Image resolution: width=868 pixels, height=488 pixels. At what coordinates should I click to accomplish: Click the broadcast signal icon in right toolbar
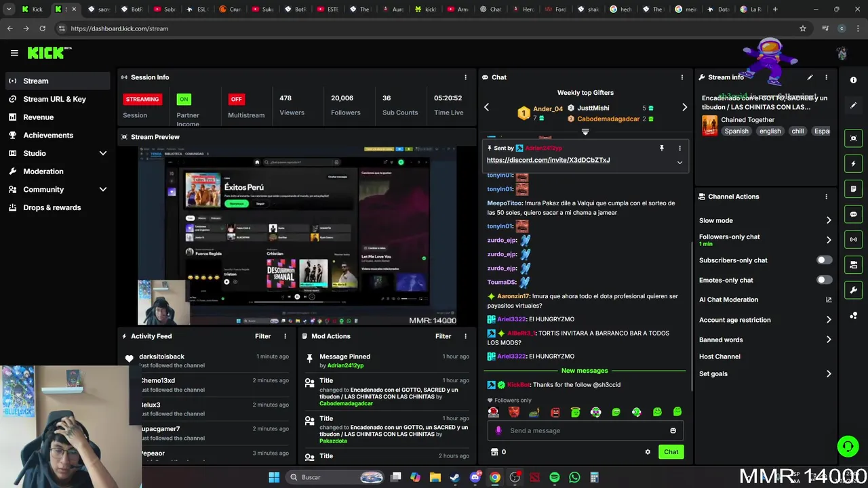pos(854,239)
